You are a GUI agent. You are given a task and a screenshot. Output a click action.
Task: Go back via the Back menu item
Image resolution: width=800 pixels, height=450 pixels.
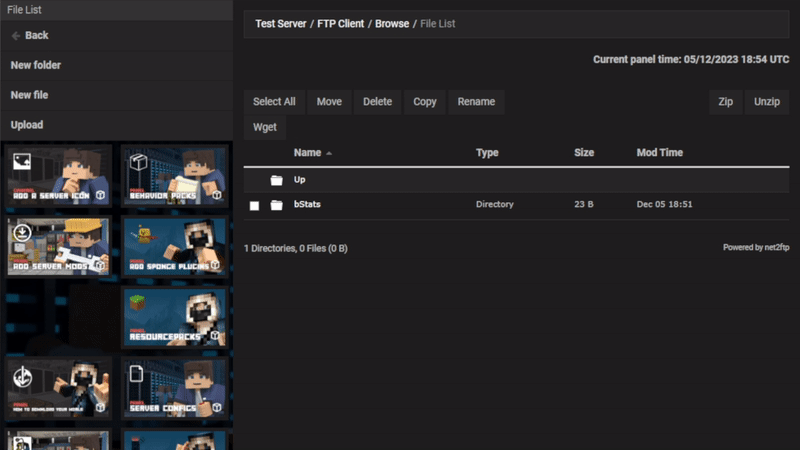pyautogui.click(x=117, y=36)
